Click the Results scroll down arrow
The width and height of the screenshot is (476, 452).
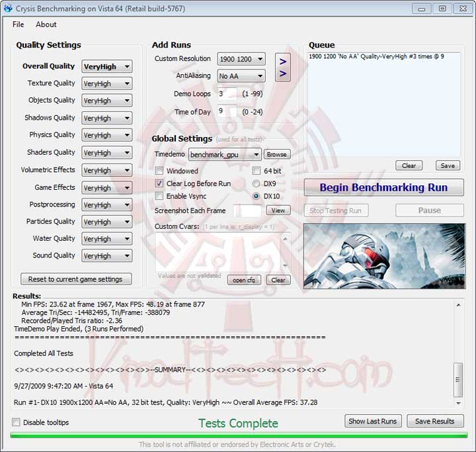458,403
